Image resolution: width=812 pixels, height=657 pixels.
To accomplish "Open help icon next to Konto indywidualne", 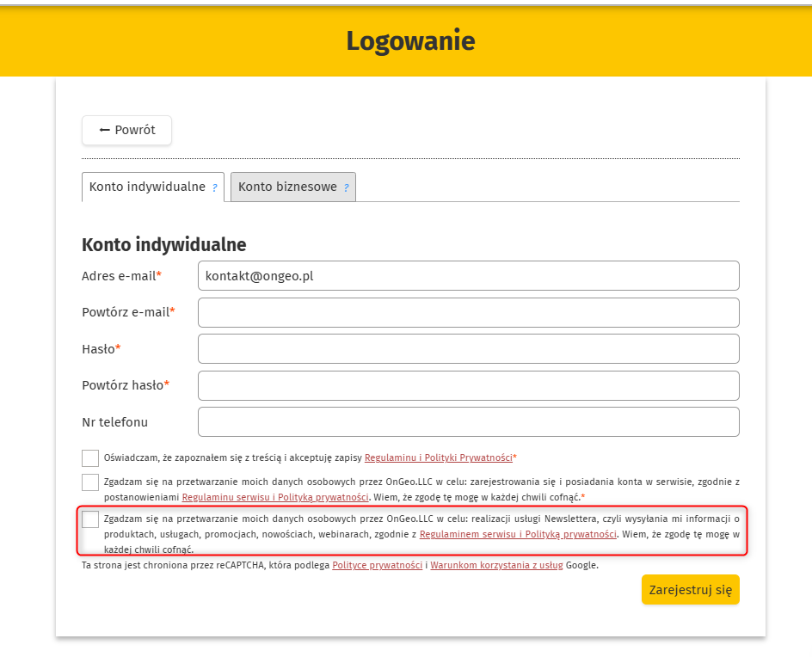I will [214, 187].
